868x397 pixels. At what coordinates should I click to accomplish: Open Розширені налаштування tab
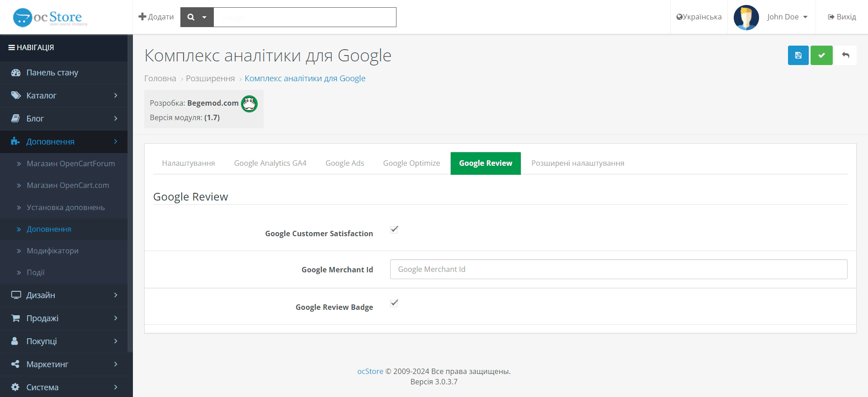pyautogui.click(x=578, y=163)
